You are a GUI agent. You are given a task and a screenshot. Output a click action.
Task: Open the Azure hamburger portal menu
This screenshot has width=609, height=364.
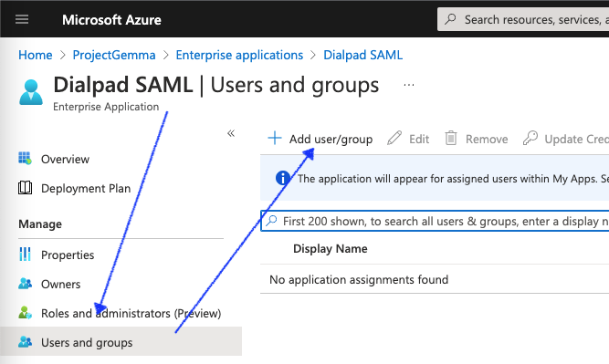(x=22, y=19)
